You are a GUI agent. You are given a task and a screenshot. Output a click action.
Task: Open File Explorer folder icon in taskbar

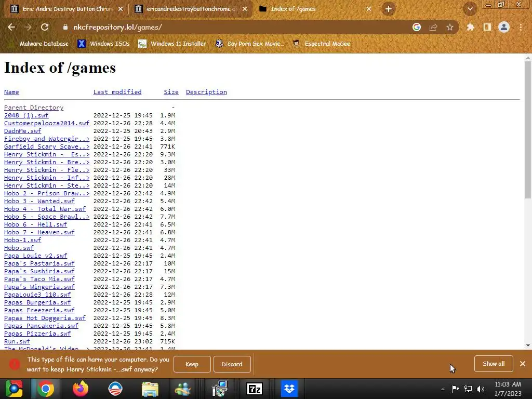point(150,389)
